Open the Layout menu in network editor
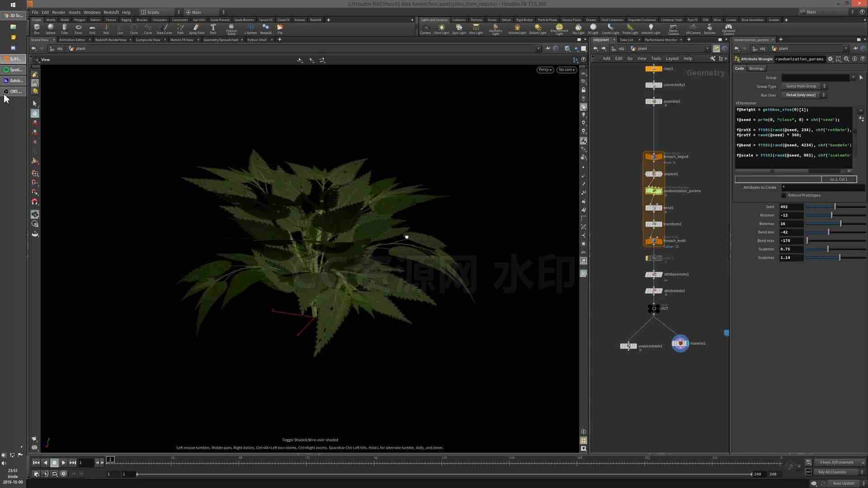868x488 pixels. (672, 58)
